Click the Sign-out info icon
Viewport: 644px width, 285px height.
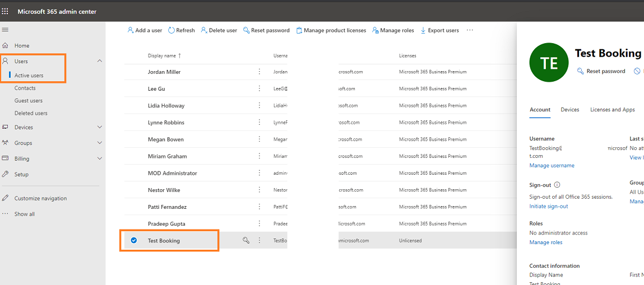pos(557,185)
